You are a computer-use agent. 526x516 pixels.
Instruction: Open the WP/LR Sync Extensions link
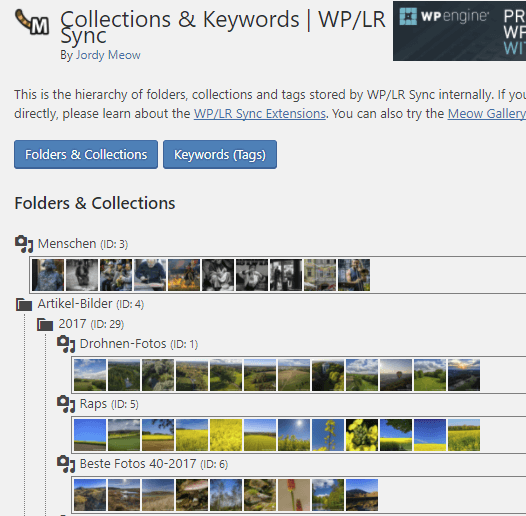[260, 114]
